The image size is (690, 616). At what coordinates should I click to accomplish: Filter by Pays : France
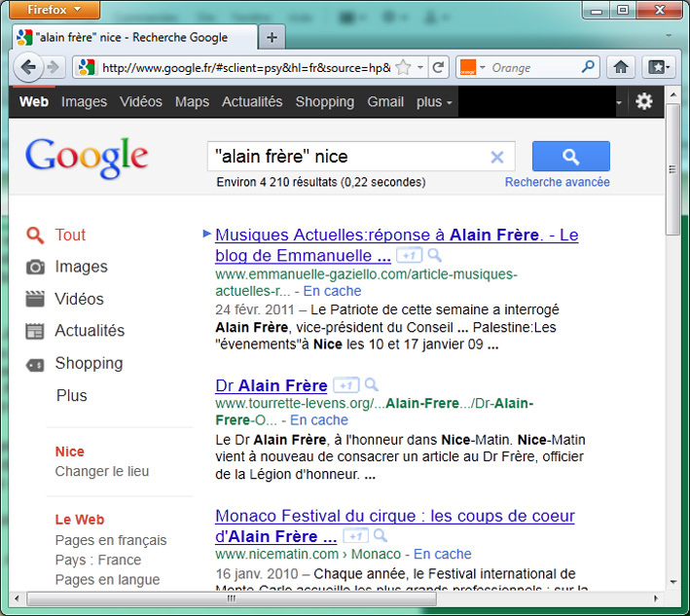click(98, 561)
